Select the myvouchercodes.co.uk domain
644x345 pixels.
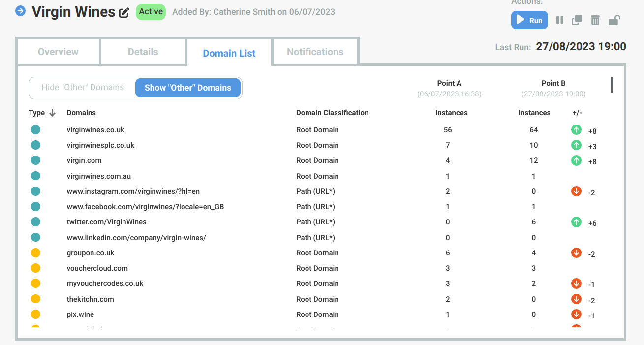(x=105, y=283)
